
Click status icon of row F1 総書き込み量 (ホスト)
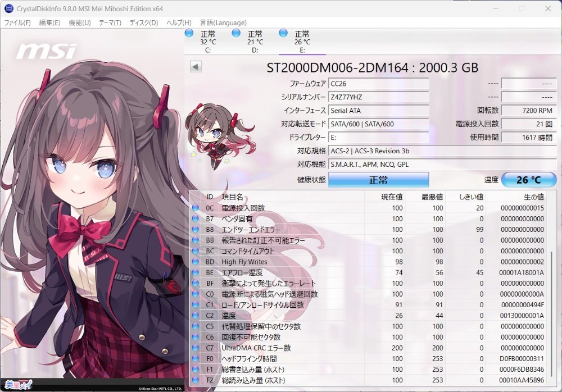pos(196,369)
